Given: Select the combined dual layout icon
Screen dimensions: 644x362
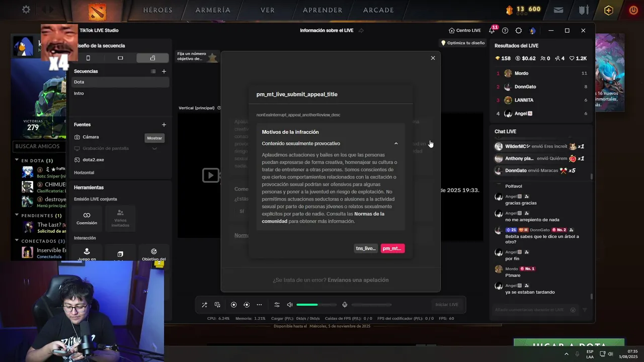Looking at the screenshot, I should tap(152, 58).
